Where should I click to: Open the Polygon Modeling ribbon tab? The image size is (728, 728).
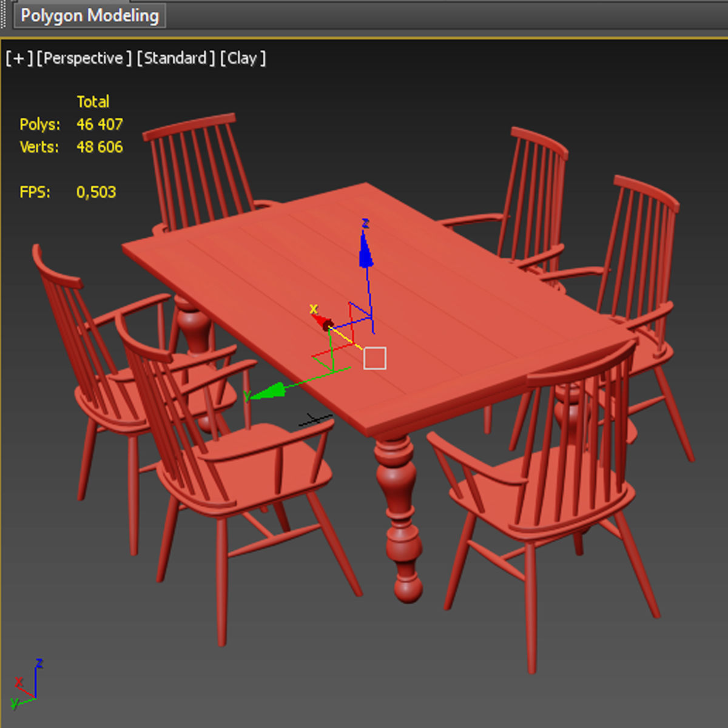click(89, 15)
